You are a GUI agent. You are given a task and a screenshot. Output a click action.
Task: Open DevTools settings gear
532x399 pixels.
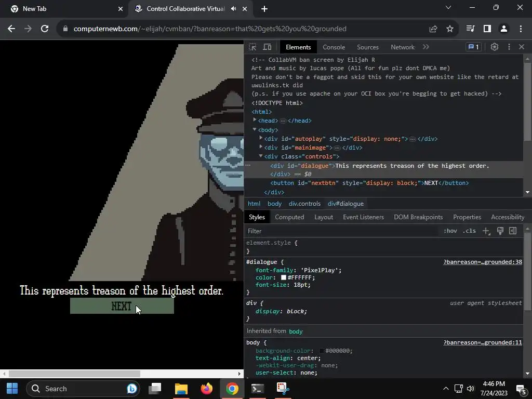pos(495,47)
